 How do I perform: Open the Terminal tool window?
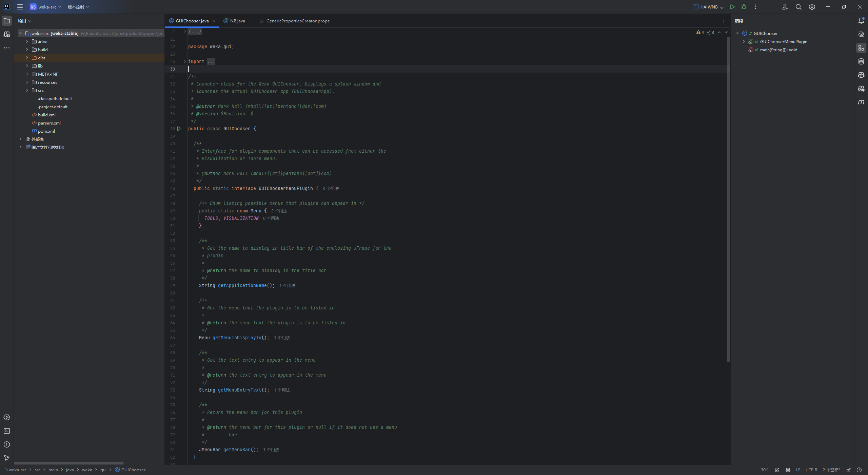[x=7, y=431]
